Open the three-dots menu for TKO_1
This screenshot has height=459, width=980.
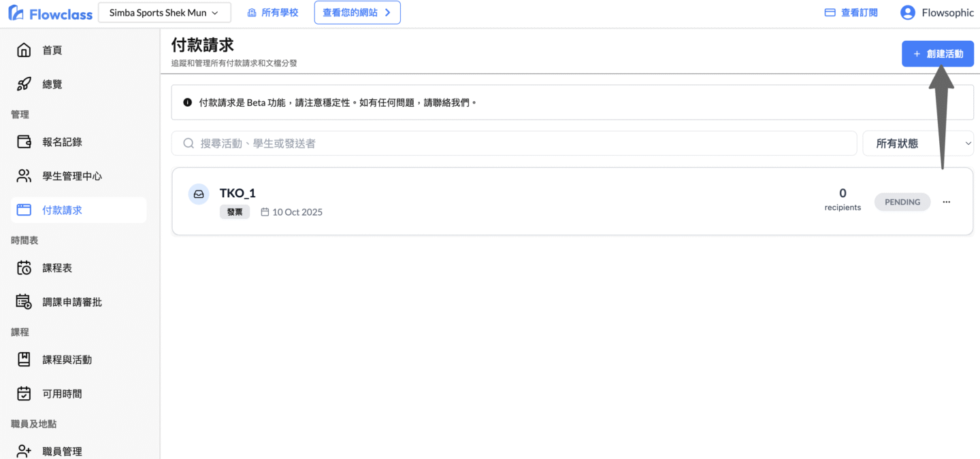[x=946, y=202]
